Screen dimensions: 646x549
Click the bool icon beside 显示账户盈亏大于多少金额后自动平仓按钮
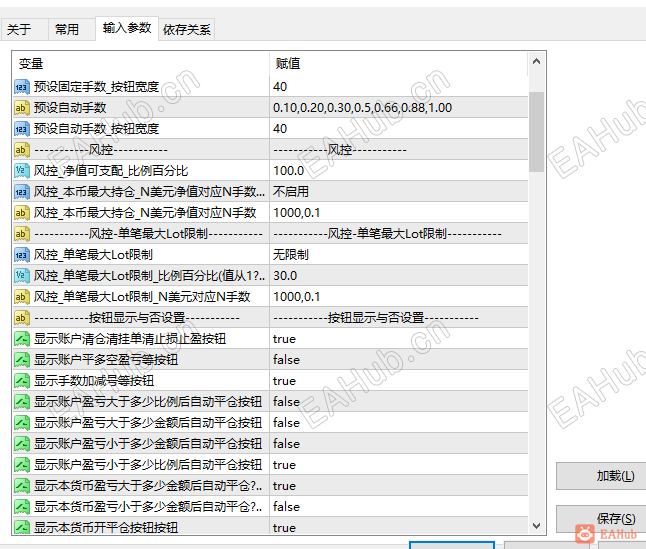coord(21,423)
